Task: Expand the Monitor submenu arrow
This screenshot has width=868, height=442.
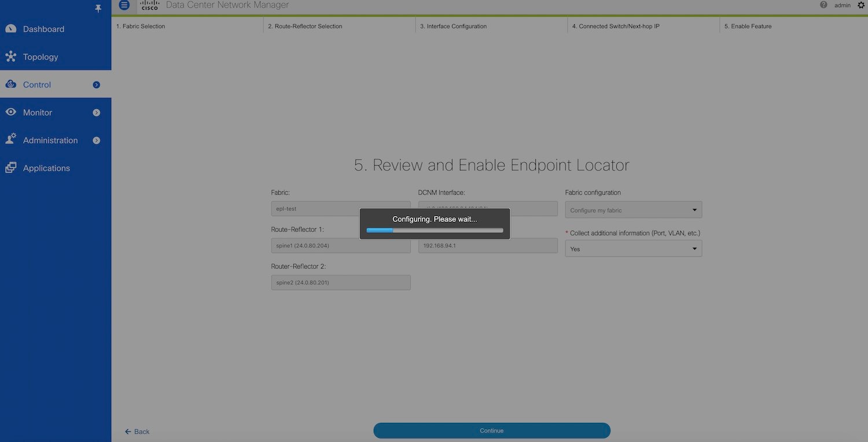Action: (x=97, y=112)
